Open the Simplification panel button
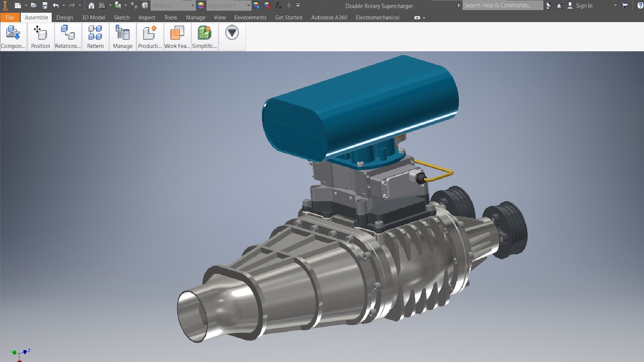 point(204,37)
